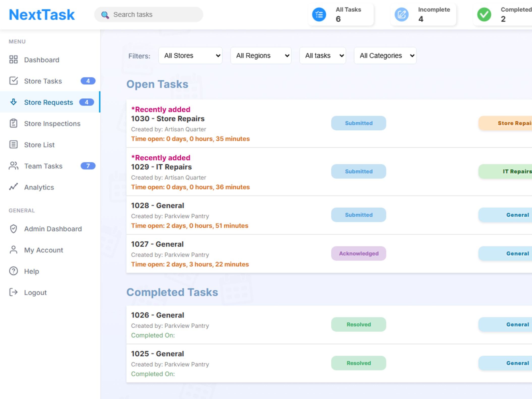Open Team Tasks menu item
Screen dimensions: 532x399
click(x=50, y=166)
